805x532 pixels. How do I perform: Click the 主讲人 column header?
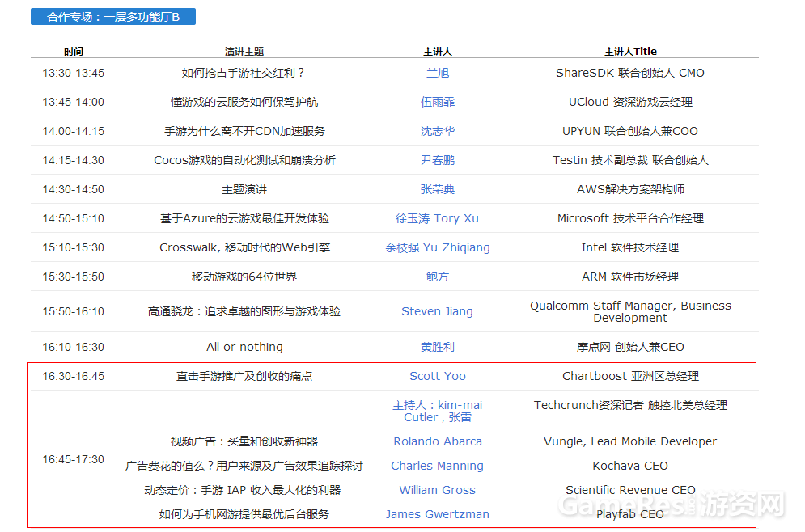(438, 51)
